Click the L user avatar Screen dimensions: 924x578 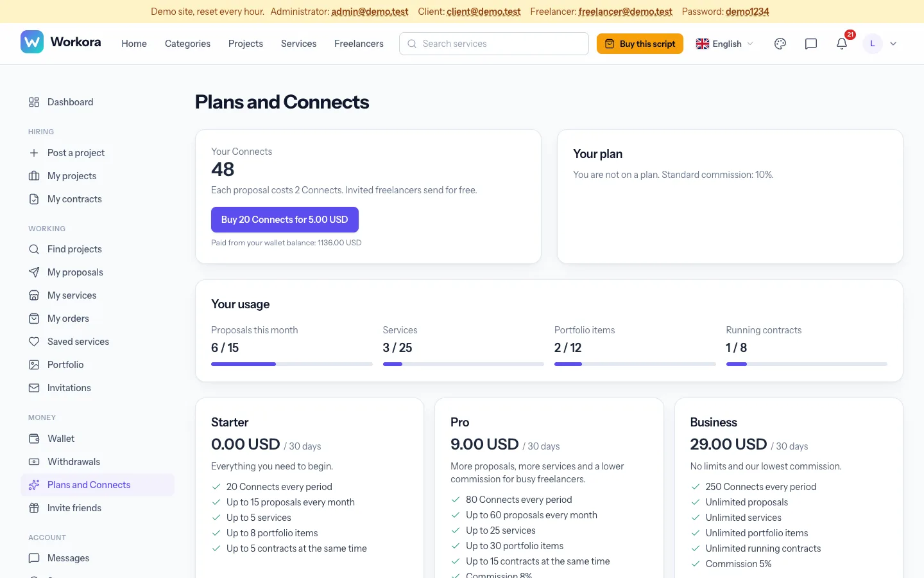click(x=873, y=44)
